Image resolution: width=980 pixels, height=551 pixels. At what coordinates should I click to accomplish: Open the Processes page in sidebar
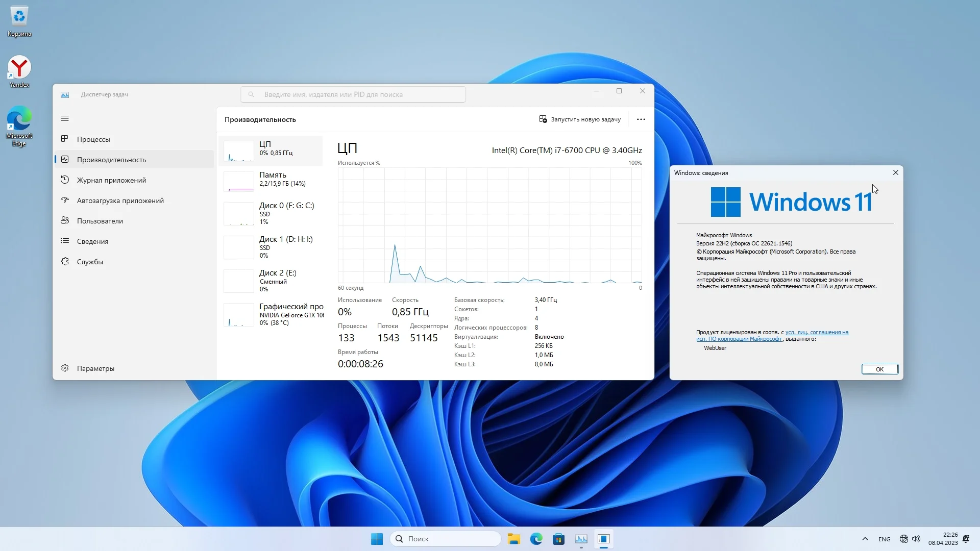coord(93,139)
